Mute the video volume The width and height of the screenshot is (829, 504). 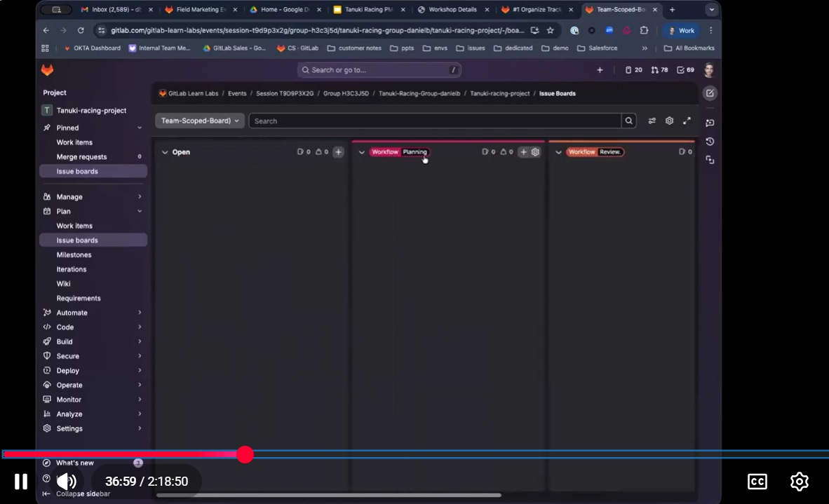click(x=67, y=482)
